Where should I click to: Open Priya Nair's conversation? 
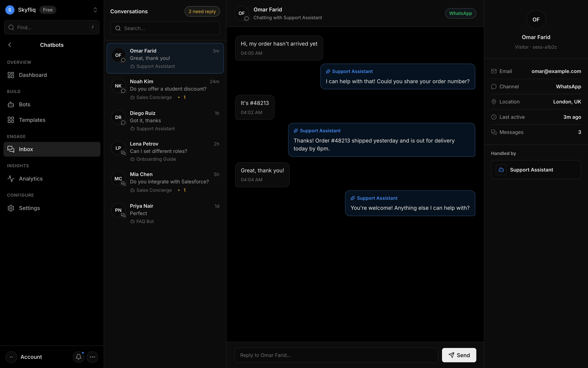(x=165, y=213)
